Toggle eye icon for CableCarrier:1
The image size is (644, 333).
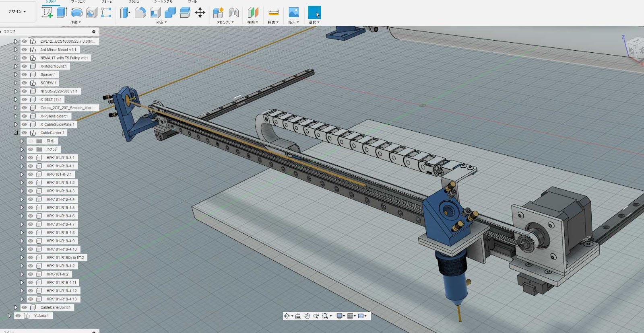[24, 133]
